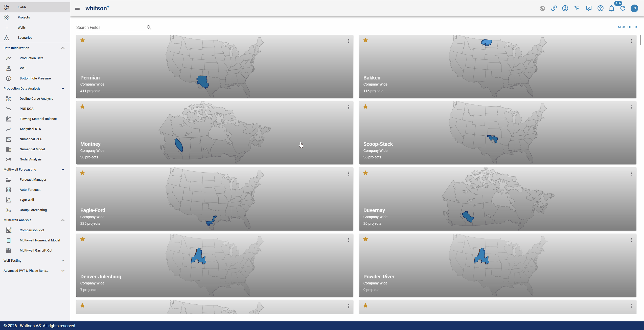Viewport: 644px width, 330px height.
Task: Click the Wells grid icon
Action: point(7,27)
